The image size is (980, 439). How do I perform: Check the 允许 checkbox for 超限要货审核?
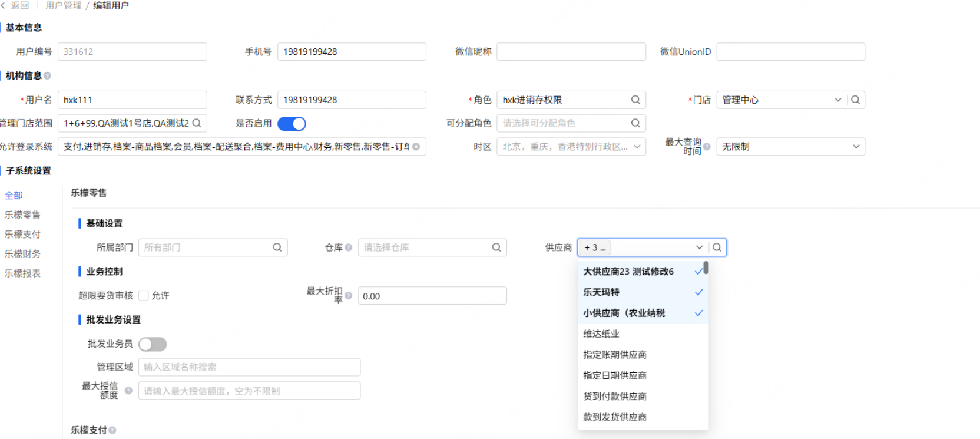[x=144, y=296]
